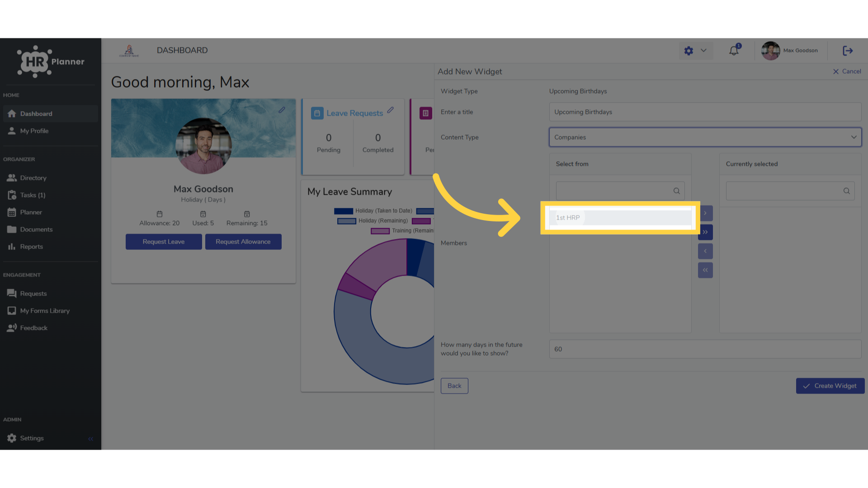
Task: Click the Back button
Action: click(x=454, y=386)
